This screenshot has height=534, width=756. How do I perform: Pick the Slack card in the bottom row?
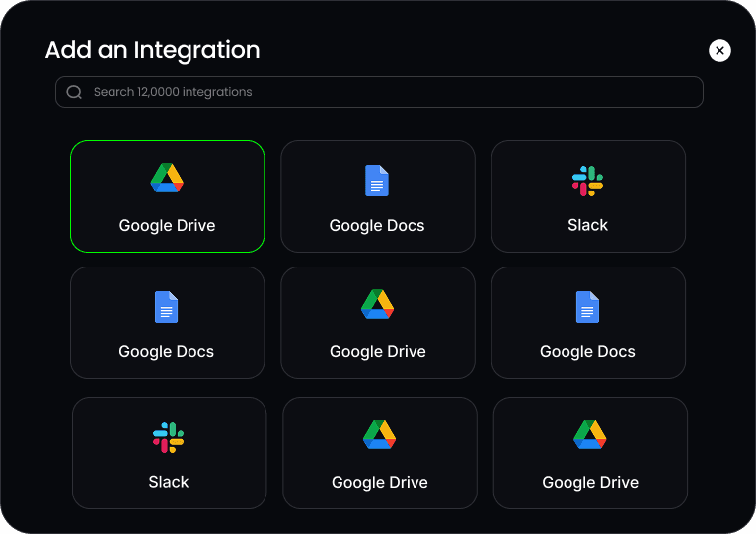click(x=169, y=453)
